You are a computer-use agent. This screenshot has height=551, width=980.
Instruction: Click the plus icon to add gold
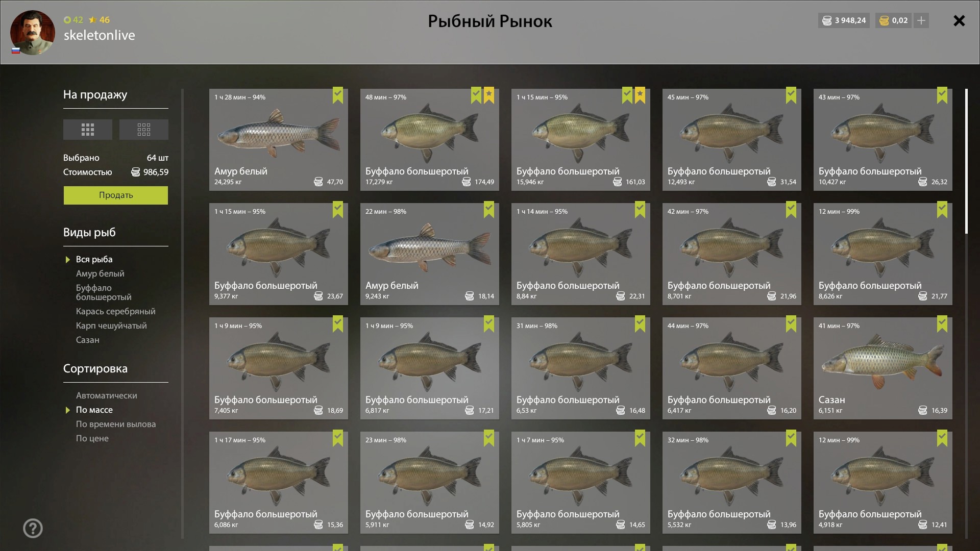point(921,20)
